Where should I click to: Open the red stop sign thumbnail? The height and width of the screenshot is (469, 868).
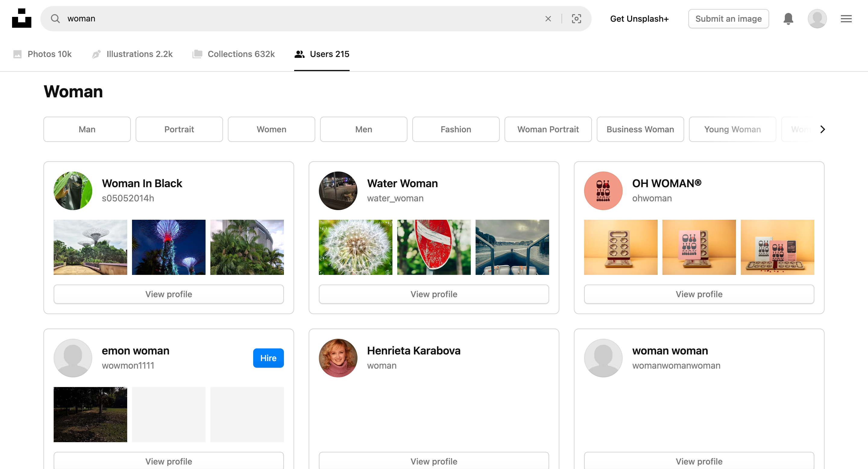point(434,247)
